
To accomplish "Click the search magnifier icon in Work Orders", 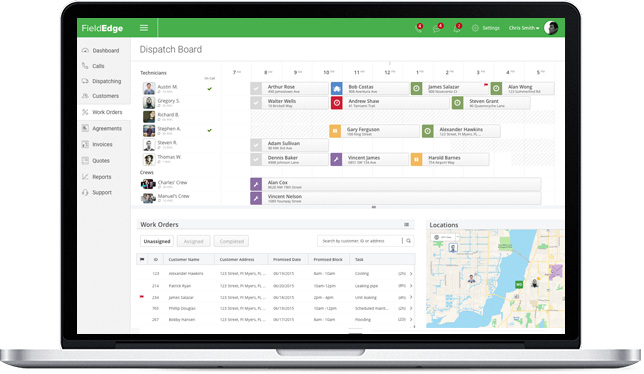I will point(408,241).
